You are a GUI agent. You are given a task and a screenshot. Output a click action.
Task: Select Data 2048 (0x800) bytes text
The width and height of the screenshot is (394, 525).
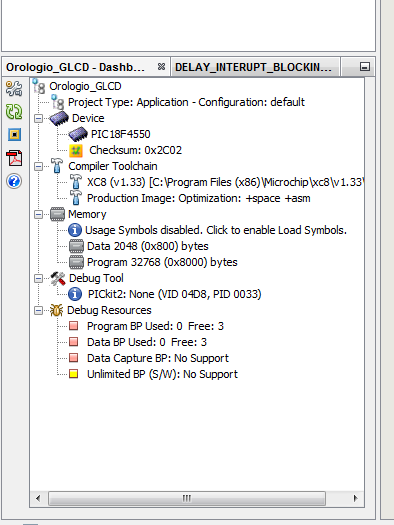pos(148,246)
